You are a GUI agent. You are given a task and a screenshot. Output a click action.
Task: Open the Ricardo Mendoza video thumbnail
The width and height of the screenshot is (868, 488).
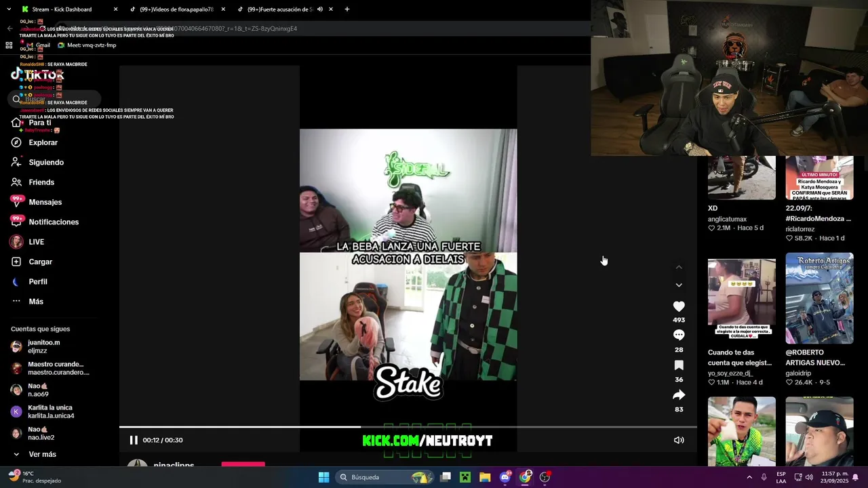click(819, 178)
